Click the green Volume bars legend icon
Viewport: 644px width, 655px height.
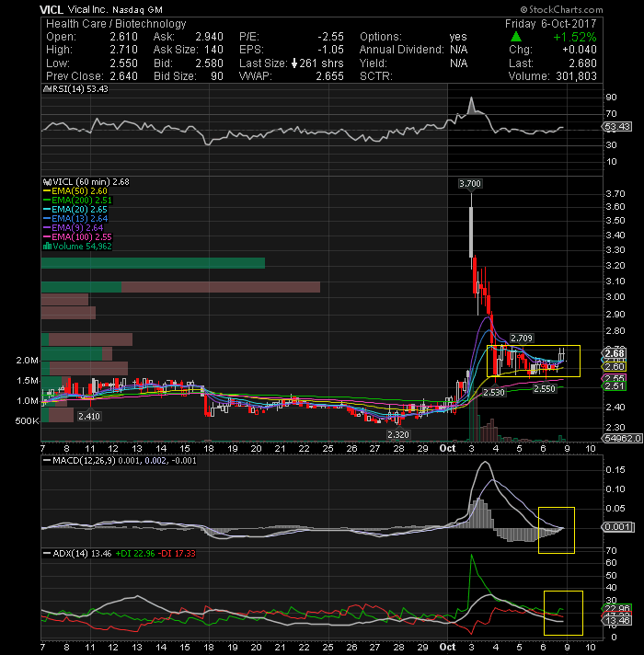[47, 246]
